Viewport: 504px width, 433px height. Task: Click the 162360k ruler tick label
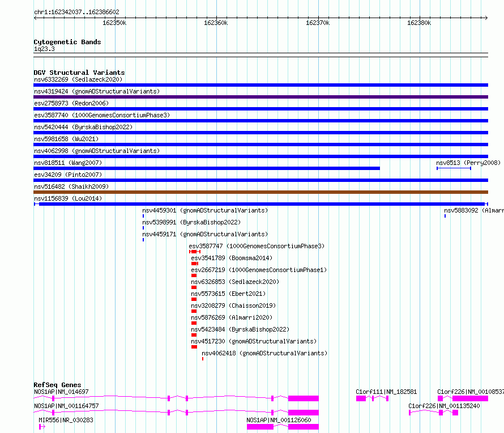click(x=216, y=23)
